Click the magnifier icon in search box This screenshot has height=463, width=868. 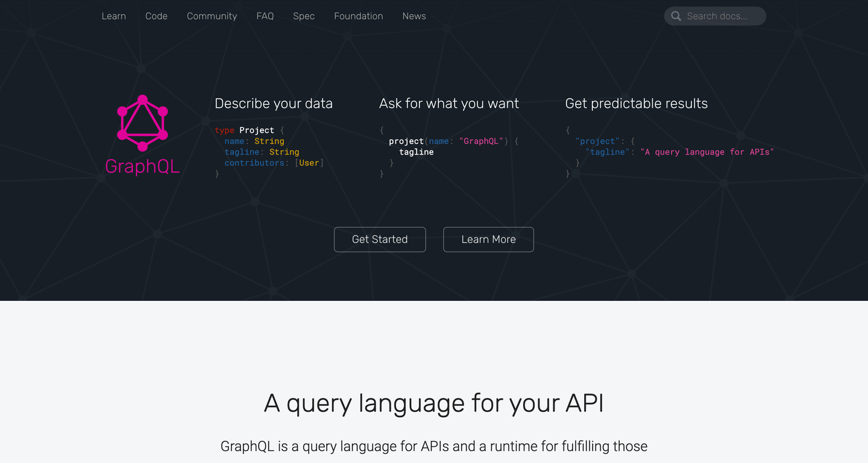(x=676, y=16)
